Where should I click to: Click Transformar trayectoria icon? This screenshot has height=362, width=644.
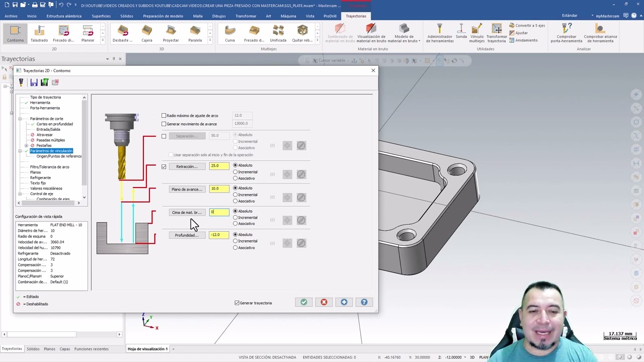[497, 33]
